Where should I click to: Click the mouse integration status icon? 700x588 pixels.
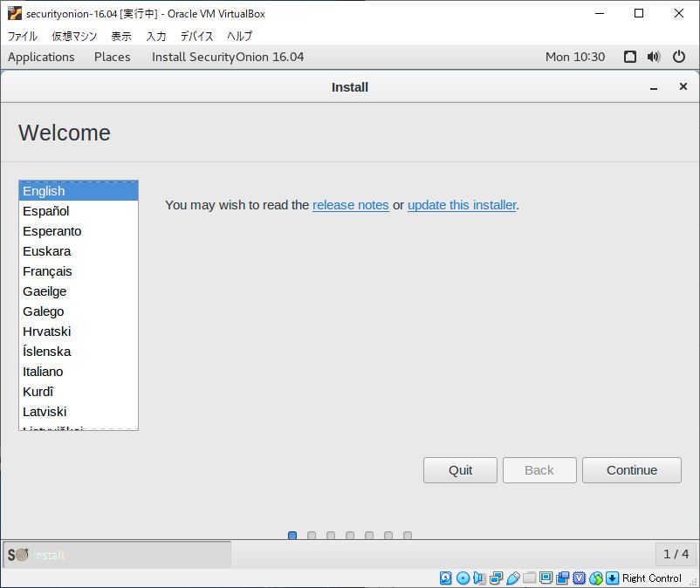pos(596,578)
